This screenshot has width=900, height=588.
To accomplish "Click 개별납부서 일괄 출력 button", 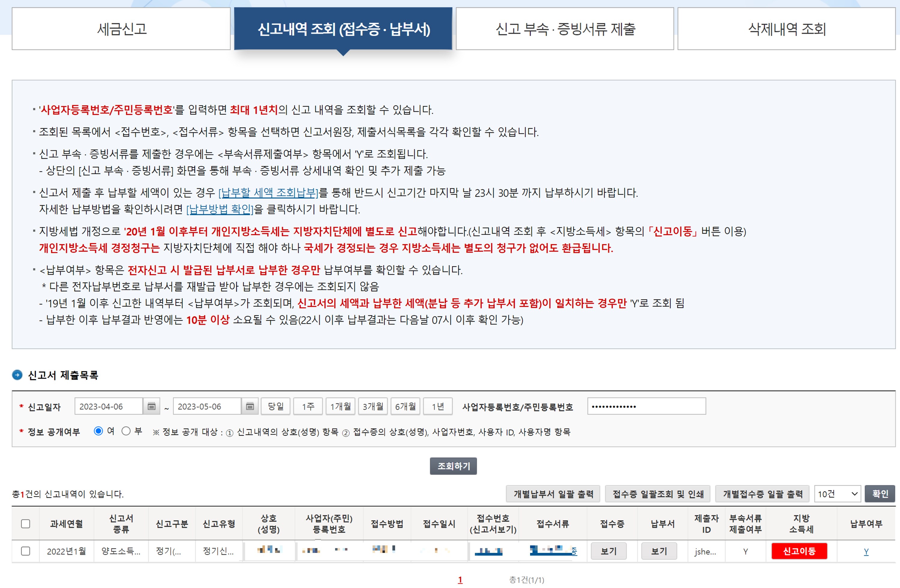I will click(553, 494).
